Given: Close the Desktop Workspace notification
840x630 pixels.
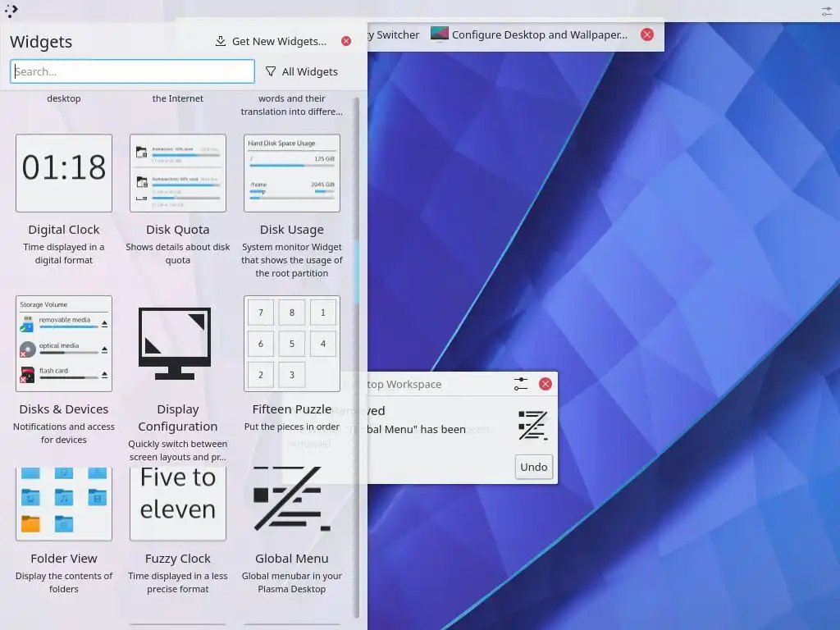Looking at the screenshot, I should coord(546,384).
